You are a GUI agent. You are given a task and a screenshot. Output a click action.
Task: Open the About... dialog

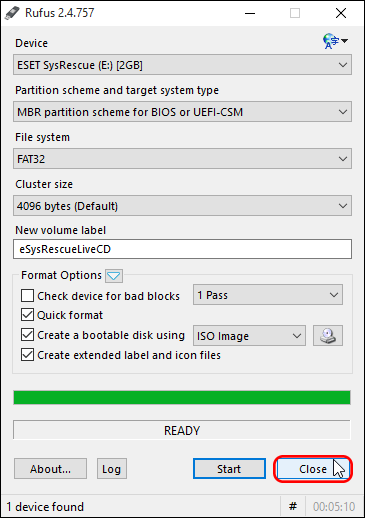pyautogui.click(x=50, y=469)
